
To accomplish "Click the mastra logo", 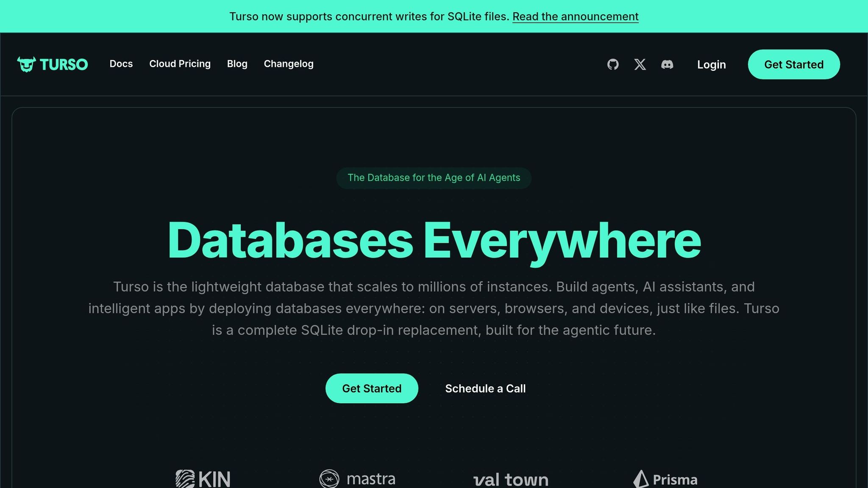I will (x=357, y=479).
